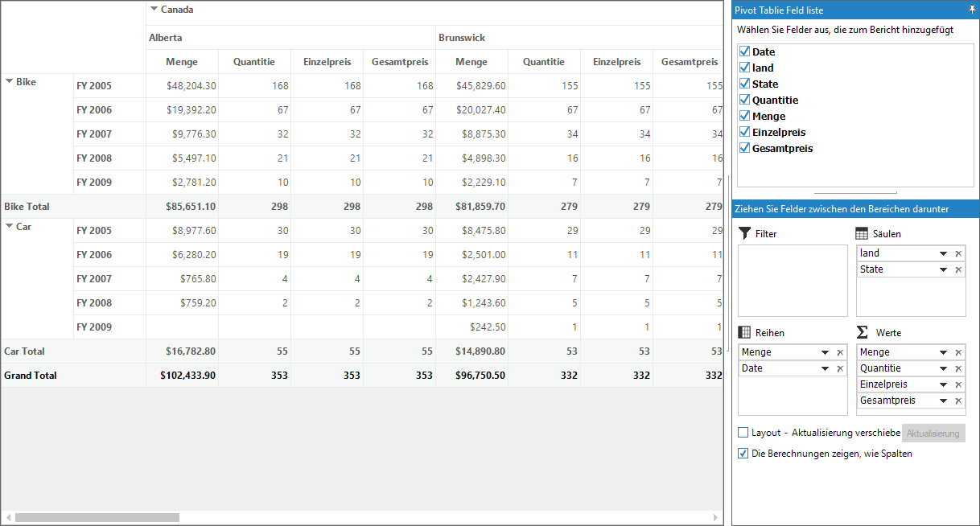Uncheck the Einzelpreis field checkbox
The image size is (980, 526).
click(744, 132)
